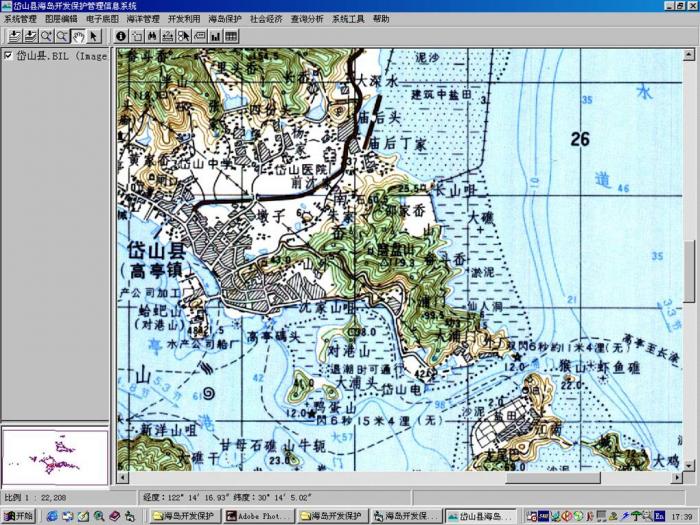Open the 系统管理 menu
The height and width of the screenshot is (525, 700).
click(20, 19)
